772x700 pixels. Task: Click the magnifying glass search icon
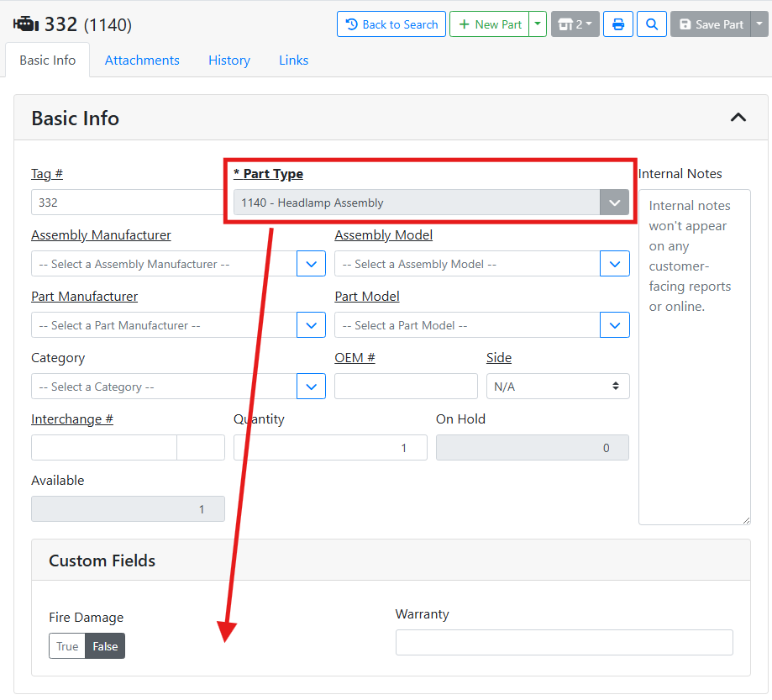click(652, 24)
